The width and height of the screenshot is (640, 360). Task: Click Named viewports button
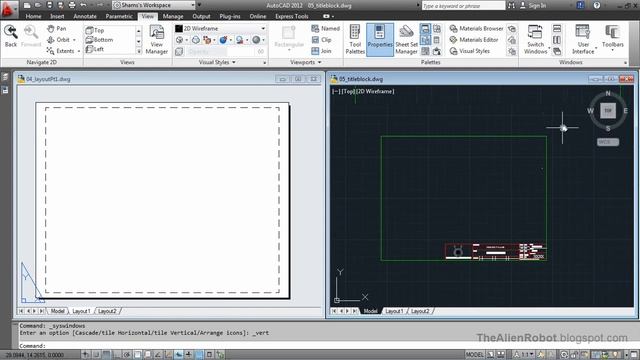click(325, 29)
